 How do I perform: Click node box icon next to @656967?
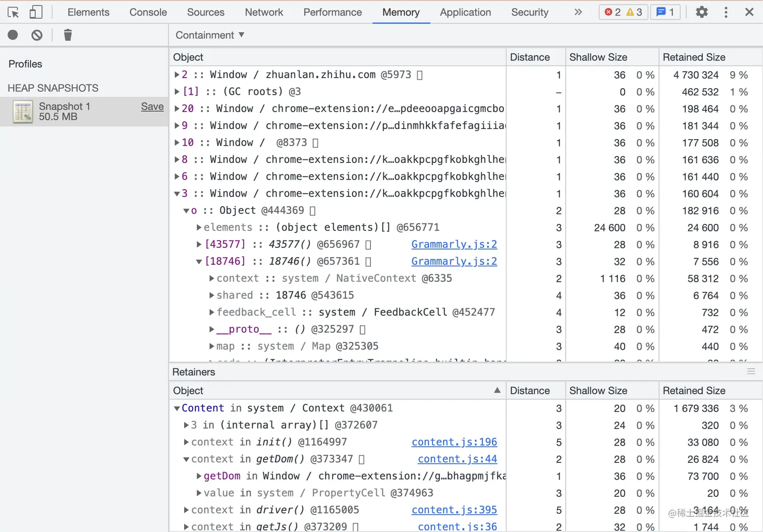pyautogui.click(x=368, y=245)
